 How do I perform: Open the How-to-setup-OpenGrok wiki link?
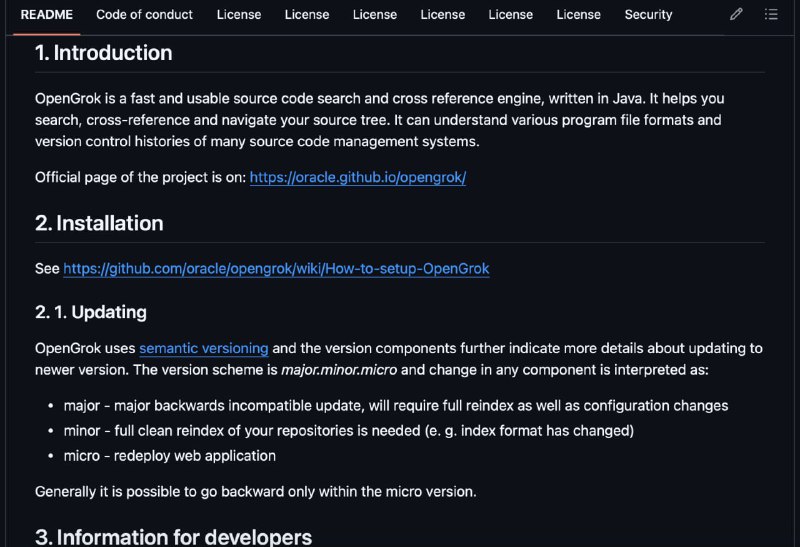[276, 269]
